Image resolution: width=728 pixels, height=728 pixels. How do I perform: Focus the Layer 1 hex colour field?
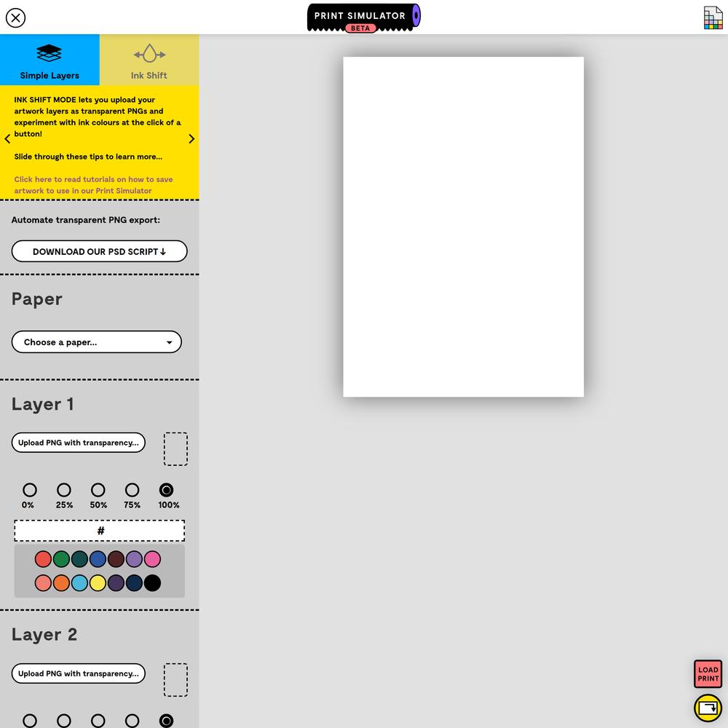click(99, 531)
